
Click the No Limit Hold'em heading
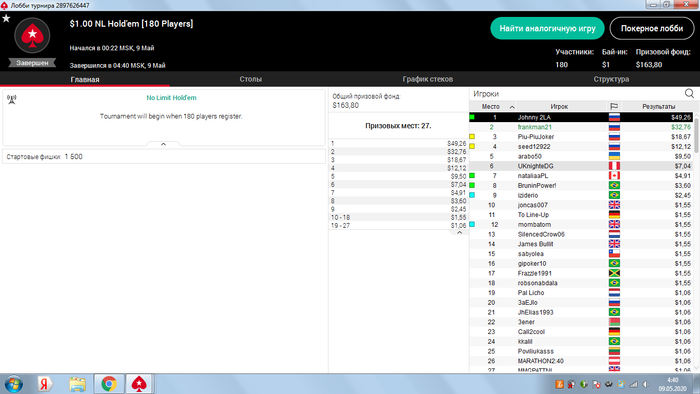tap(171, 98)
